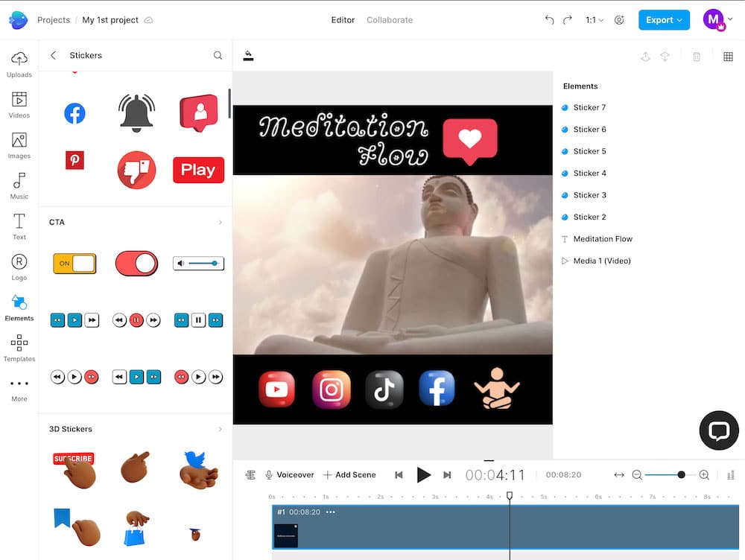Add the volume slider sticker
Viewport: 745px width, 560px height.
pos(199,263)
